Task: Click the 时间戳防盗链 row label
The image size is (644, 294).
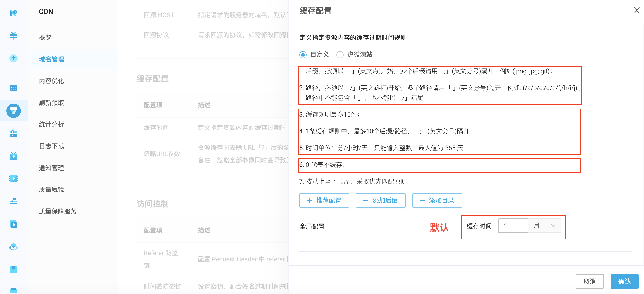Action: [163, 286]
